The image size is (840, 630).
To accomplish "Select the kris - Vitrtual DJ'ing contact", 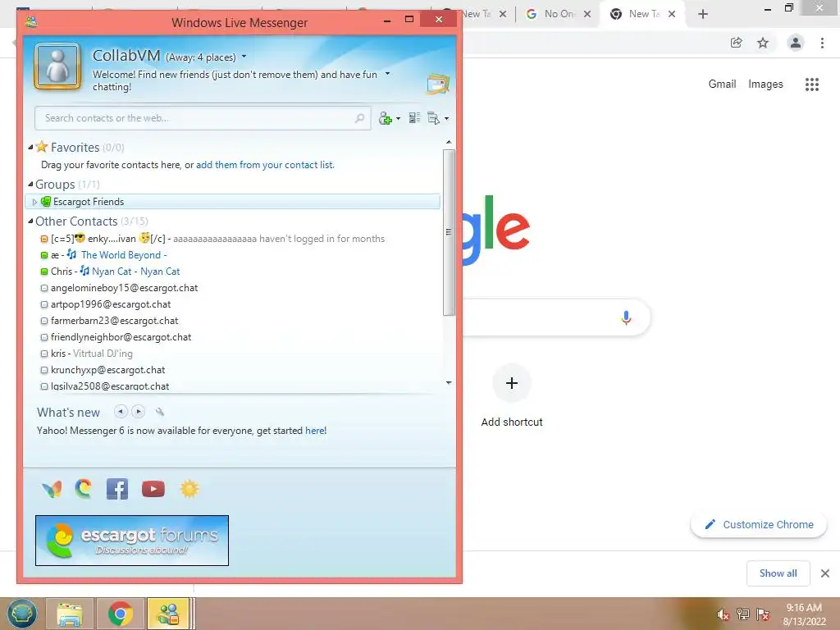I will [232, 354].
